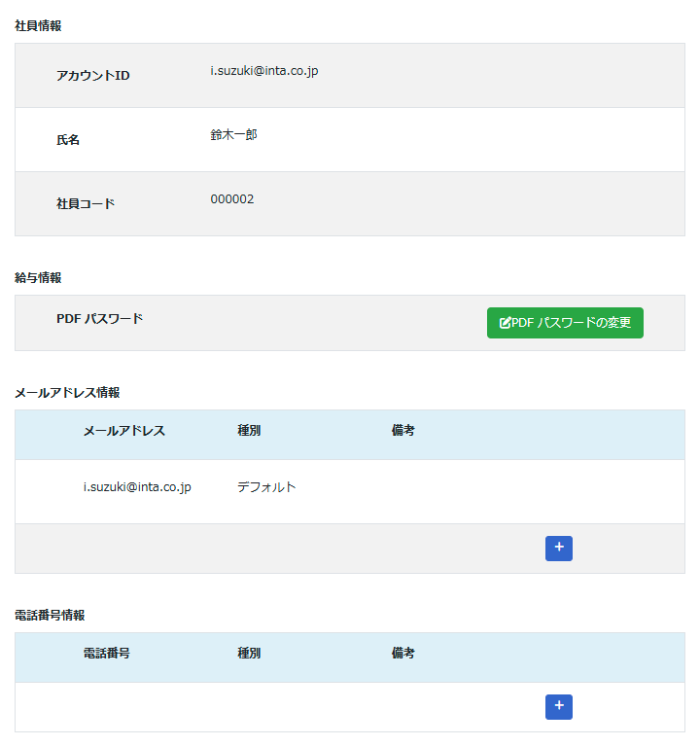
Task: Click the 氏名 label
Action: (x=68, y=140)
